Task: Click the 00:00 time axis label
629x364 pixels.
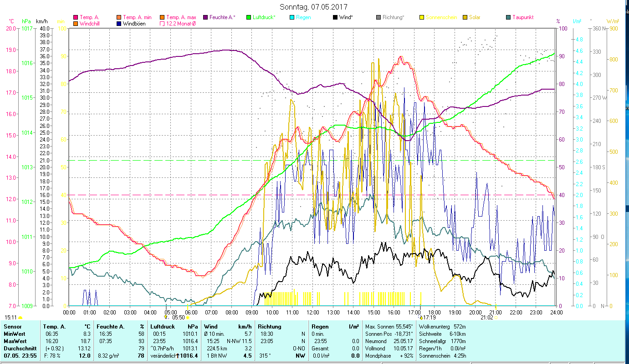Action: (x=69, y=312)
